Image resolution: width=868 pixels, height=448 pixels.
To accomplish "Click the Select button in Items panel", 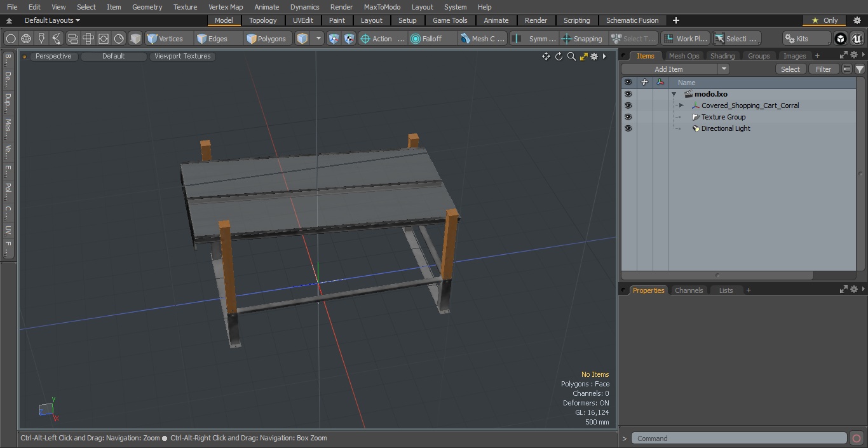I will pos(790,69).
